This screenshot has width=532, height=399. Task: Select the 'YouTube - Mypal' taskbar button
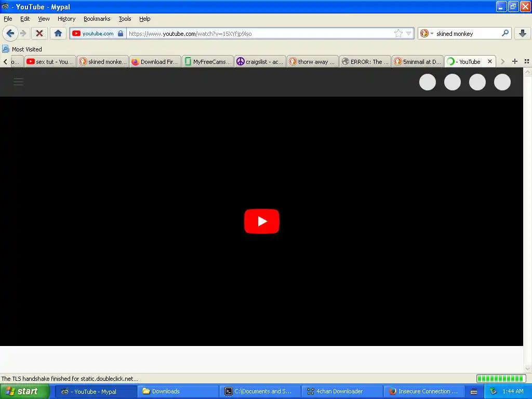(96, 392)
